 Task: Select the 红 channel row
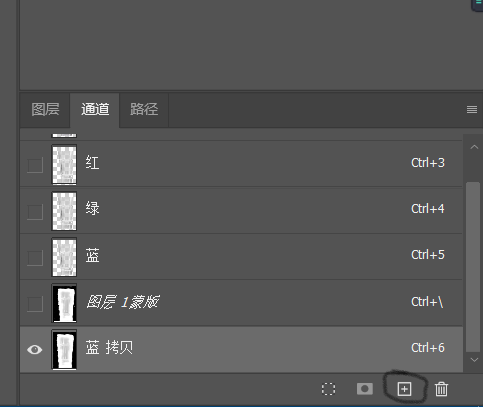pos(241,164)
